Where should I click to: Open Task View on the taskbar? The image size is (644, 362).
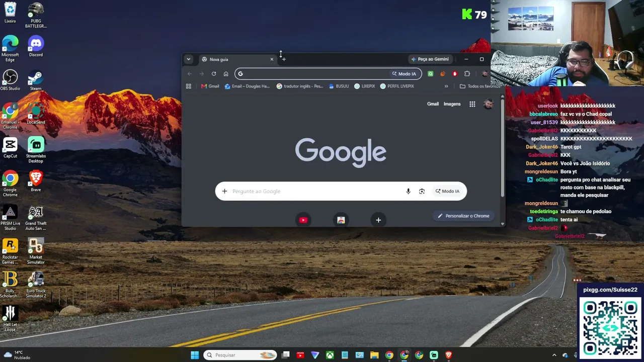coord(285,355)
